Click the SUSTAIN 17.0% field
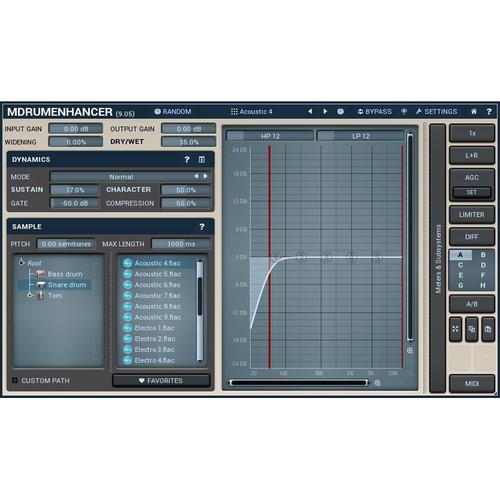This screenshot has width=500, height=500. [x=75, y=190]
